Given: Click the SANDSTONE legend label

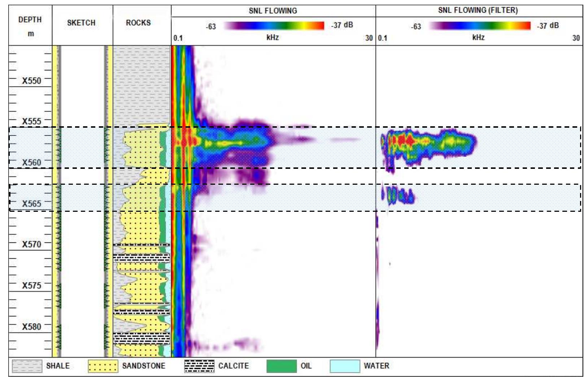Looking at the screenshot, I should point(144,366).
